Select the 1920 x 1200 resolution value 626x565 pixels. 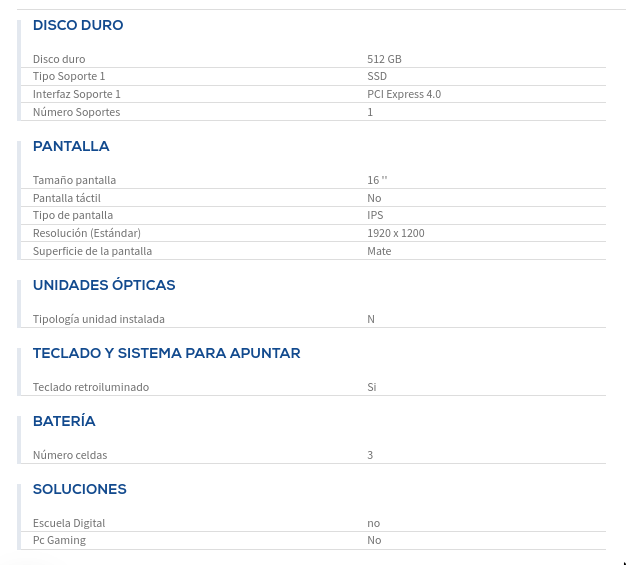point(396,233)
